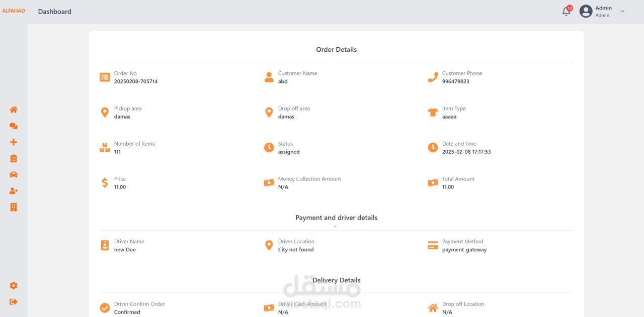Click the Admin profile avatar
The height and width of the screenshot is (317, 644).
click(586, 12)
